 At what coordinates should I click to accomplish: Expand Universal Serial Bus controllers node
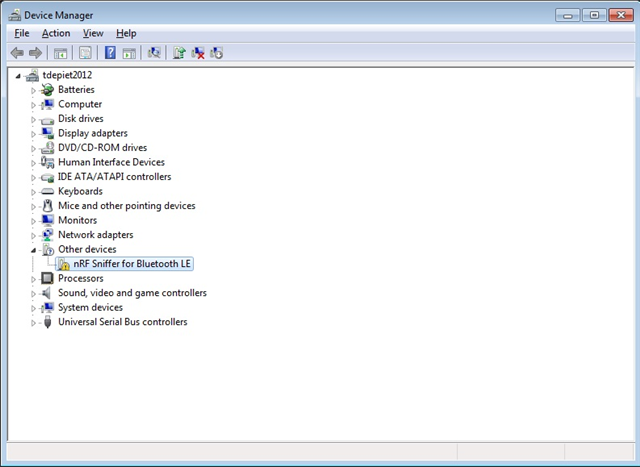click(33, 323)
